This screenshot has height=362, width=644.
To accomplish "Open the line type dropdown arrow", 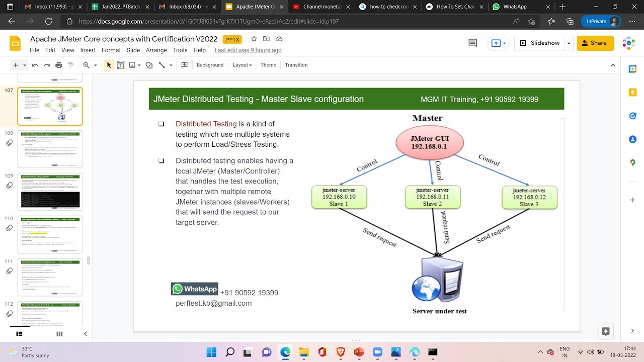I will (171, 65).
